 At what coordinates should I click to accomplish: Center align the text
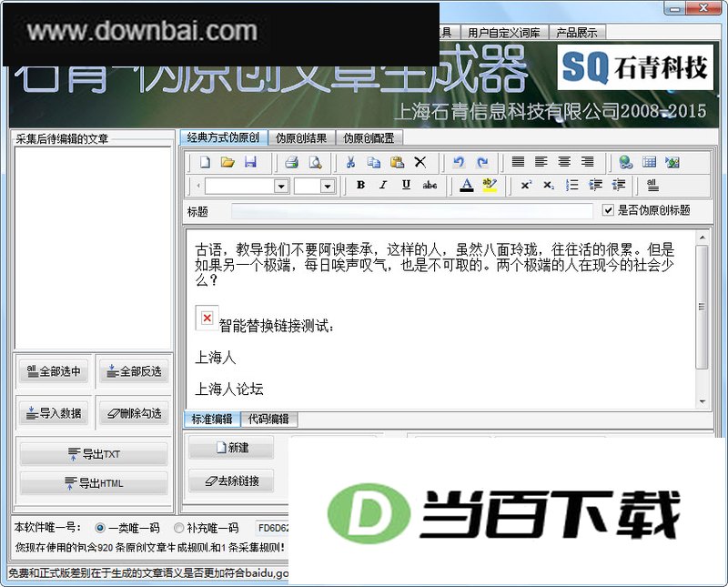564,162
